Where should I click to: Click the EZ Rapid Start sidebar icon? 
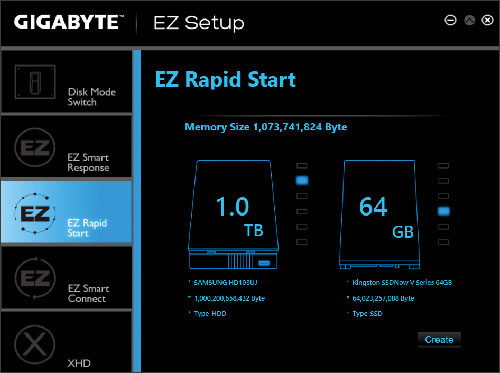pos(35,213)
